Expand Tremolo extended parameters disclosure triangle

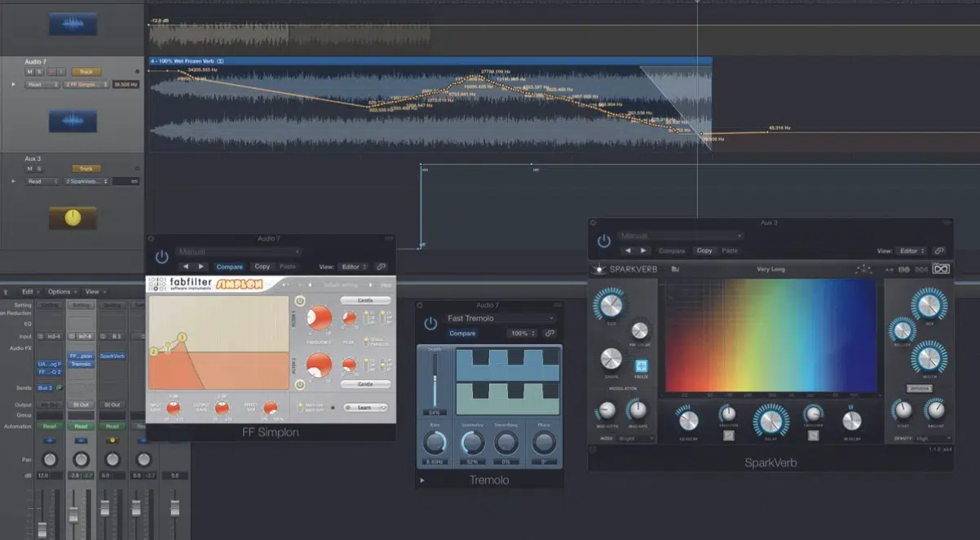(422, 480)
